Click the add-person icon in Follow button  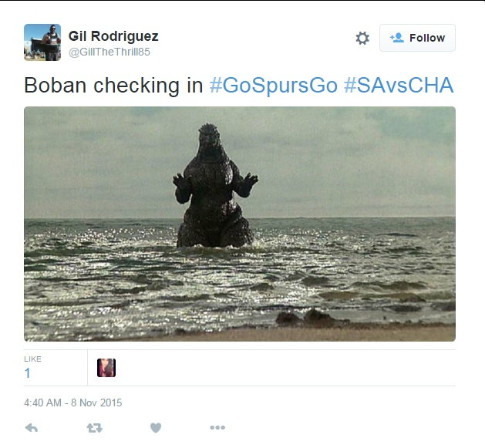tap(397, 38)
